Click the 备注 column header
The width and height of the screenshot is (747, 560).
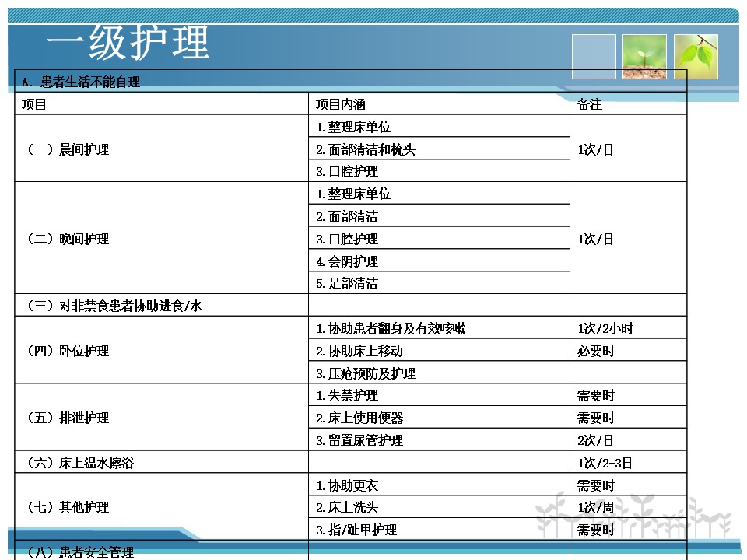coord(628,103)
